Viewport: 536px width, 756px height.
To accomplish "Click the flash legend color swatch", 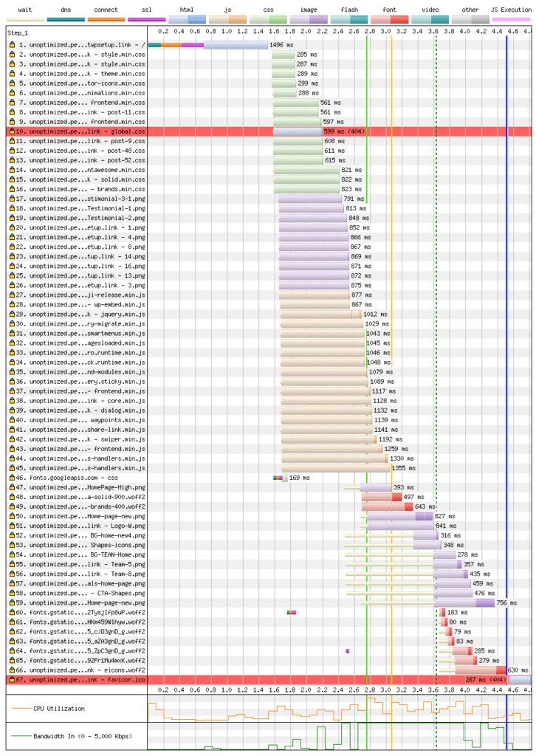I will tap(349, 19).
